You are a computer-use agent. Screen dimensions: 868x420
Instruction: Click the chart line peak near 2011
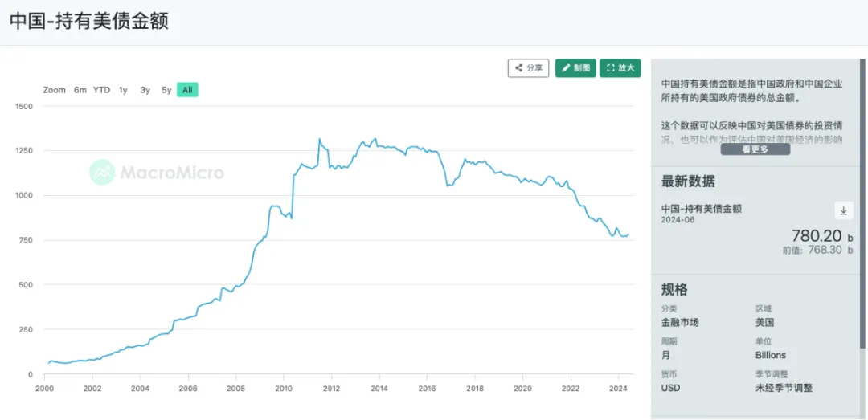click(x=319, y=140)
